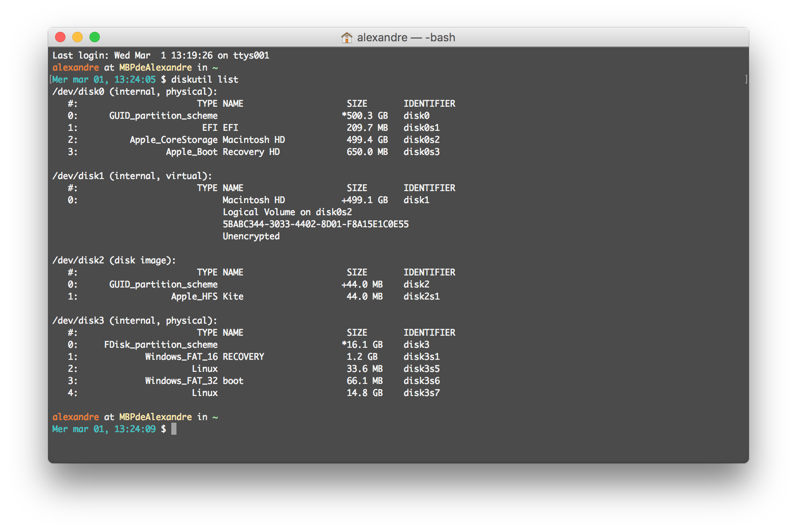Click the "Last login" line at top
This screenshot has height=532, width=797.
pos(161,56)
